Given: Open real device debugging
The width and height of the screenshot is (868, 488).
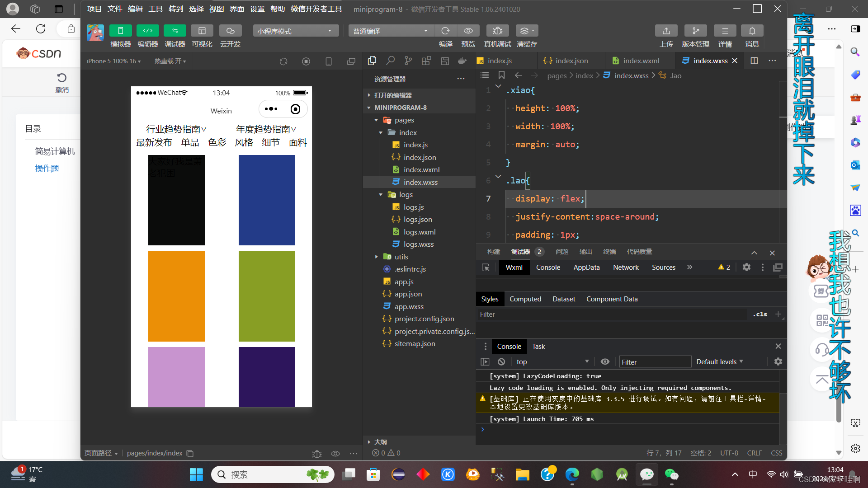Looking at the screenshot, I should tap(497, 31).
